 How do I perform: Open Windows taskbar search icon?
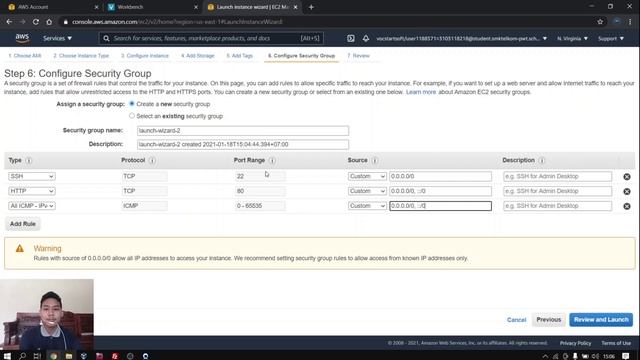point(22,356)
